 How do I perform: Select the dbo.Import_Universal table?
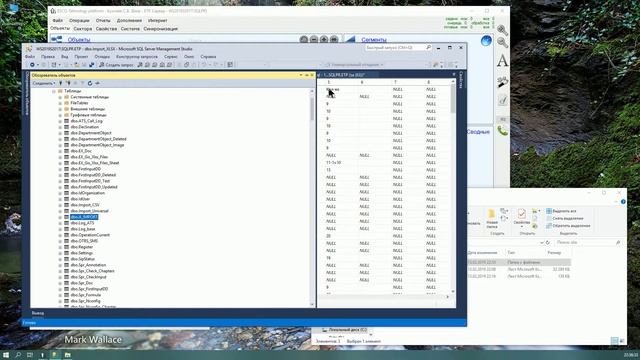[89, 211]
